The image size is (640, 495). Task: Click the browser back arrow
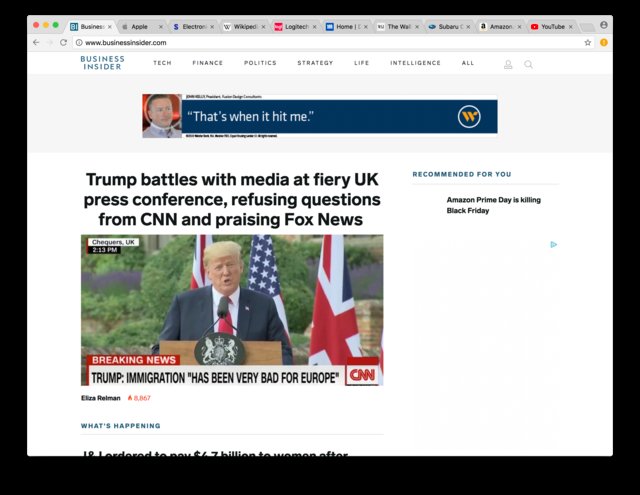click(x=36, y=42)
